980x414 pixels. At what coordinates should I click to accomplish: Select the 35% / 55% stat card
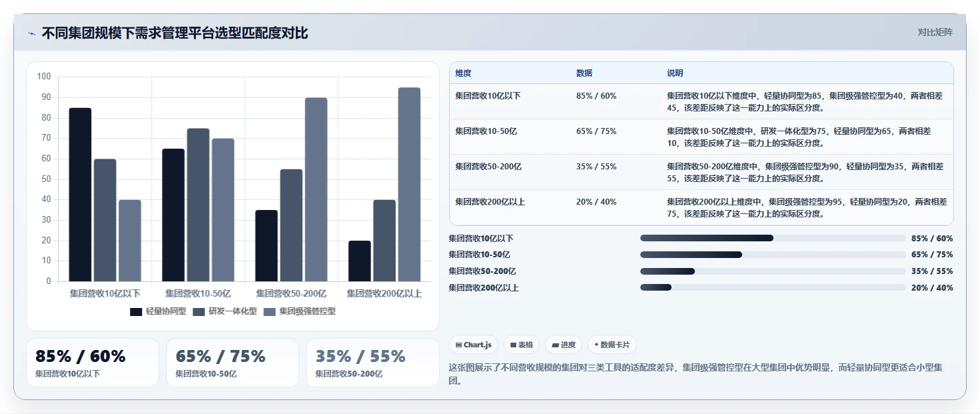pyautogui.click(x=372, y=363)
